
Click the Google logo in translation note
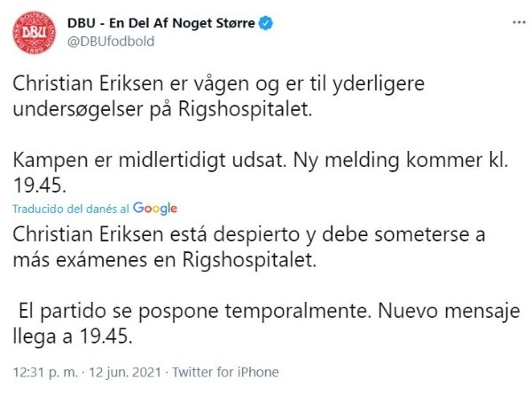(157, 208)
